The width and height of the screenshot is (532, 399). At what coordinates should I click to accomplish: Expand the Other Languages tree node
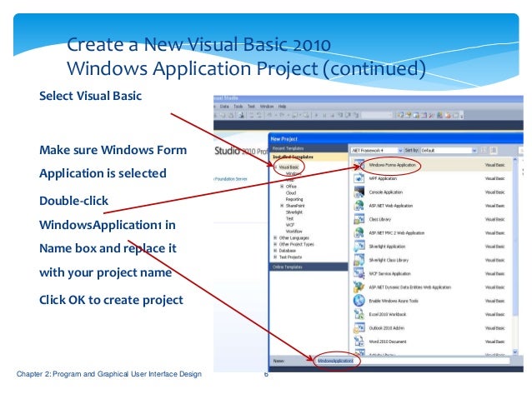click(x=275, y=238)
